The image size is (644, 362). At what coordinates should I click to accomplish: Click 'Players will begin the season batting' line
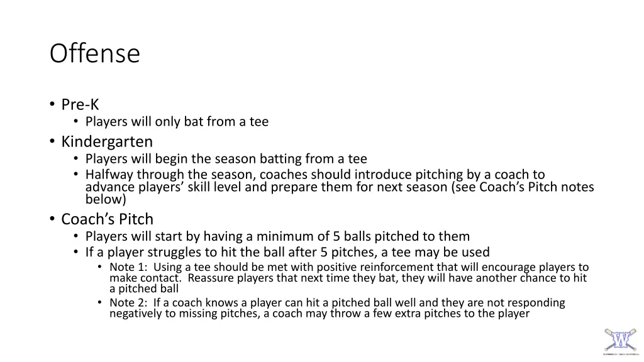[x=226, y=159]
